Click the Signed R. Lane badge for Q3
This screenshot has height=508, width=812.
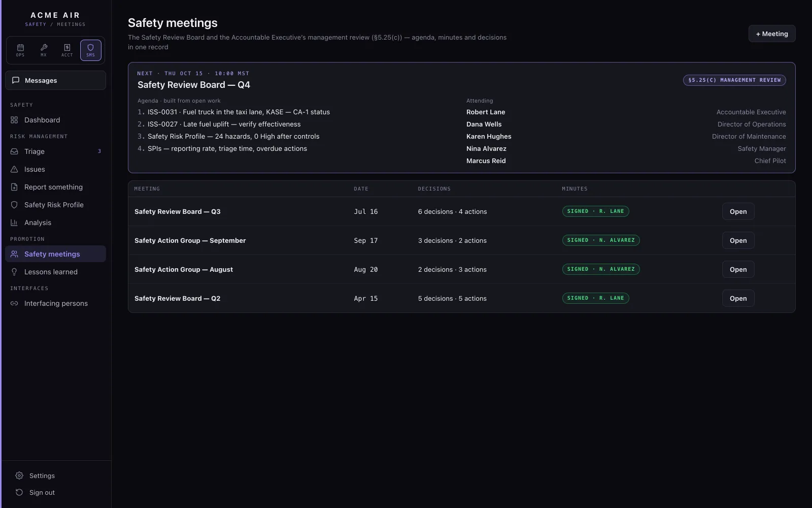(595, 211)
